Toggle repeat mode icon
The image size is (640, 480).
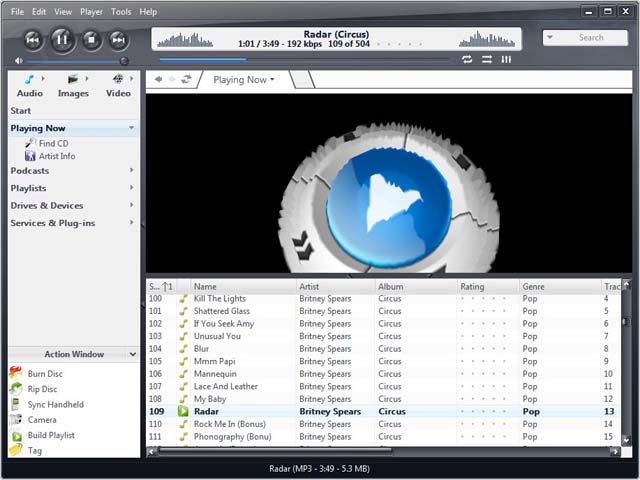pos(467,60)
